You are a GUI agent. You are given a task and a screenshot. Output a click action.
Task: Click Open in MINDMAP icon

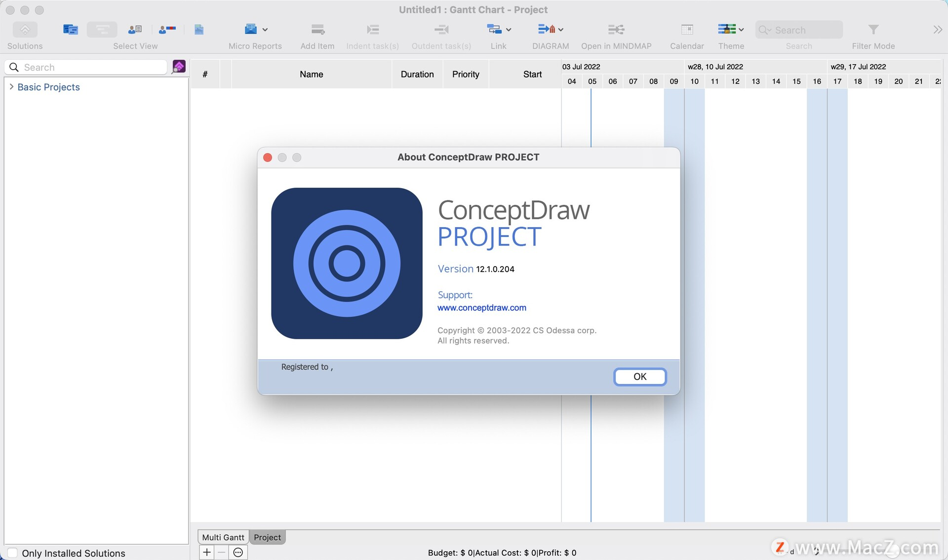pyautogui.click(x=616, y=30)
